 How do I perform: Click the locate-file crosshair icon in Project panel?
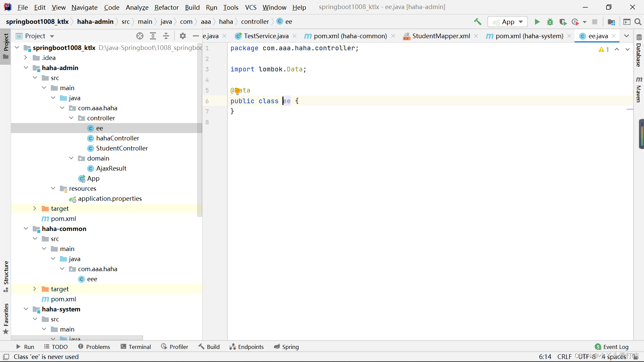click(140, 36)
